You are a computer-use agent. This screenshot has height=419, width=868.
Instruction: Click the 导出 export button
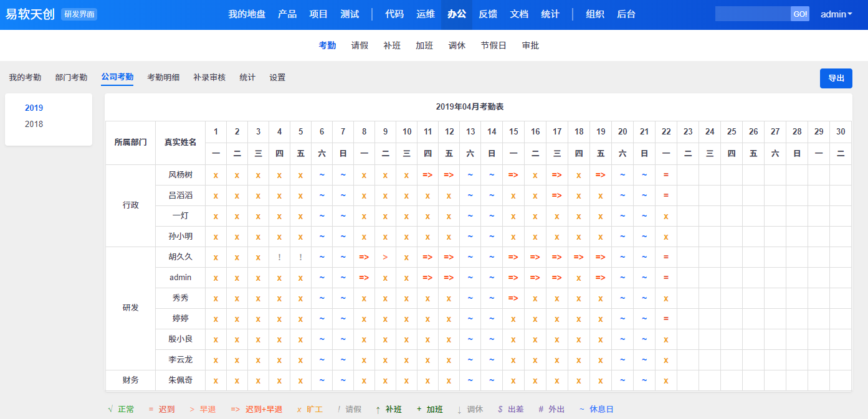[x=836, y=78]
